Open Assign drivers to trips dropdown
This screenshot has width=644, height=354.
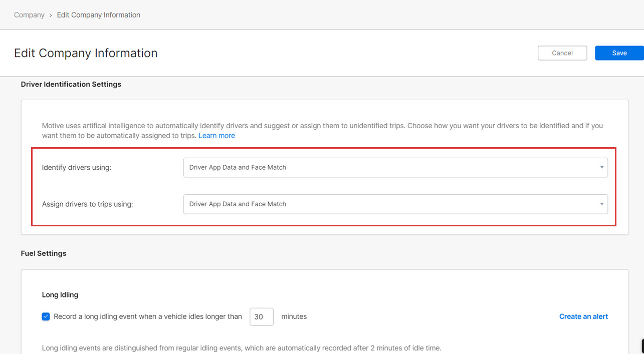click(x=395, y=204)
